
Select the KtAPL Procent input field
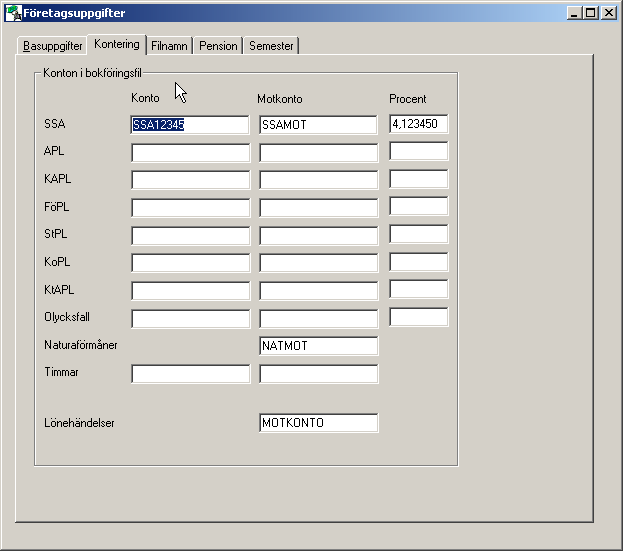click(x=418, y=289)
